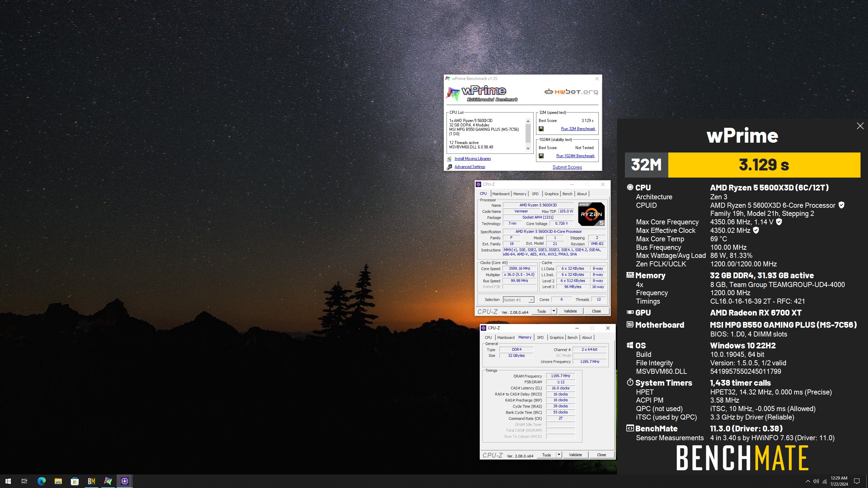This screenshot has width=868, height=488.
Task: Open Bench tab in upper CPU-Z window
Action: coord(567,194)
